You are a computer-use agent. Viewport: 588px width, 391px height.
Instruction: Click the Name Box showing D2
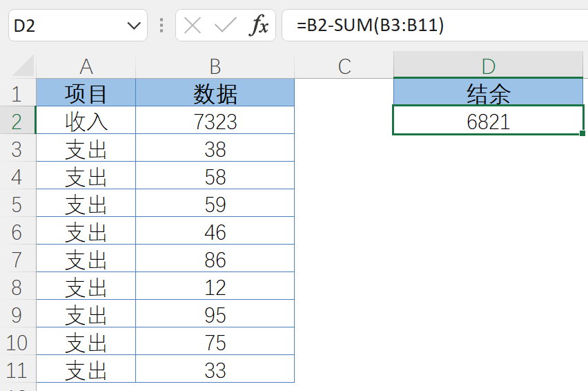point(77,26)
